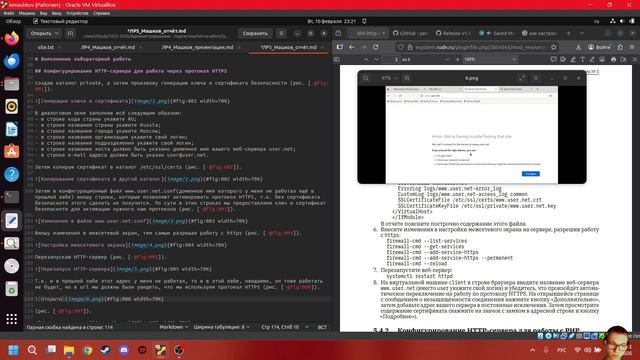Open the Устройства VirtualBox menu

click(x=77, y=13)
